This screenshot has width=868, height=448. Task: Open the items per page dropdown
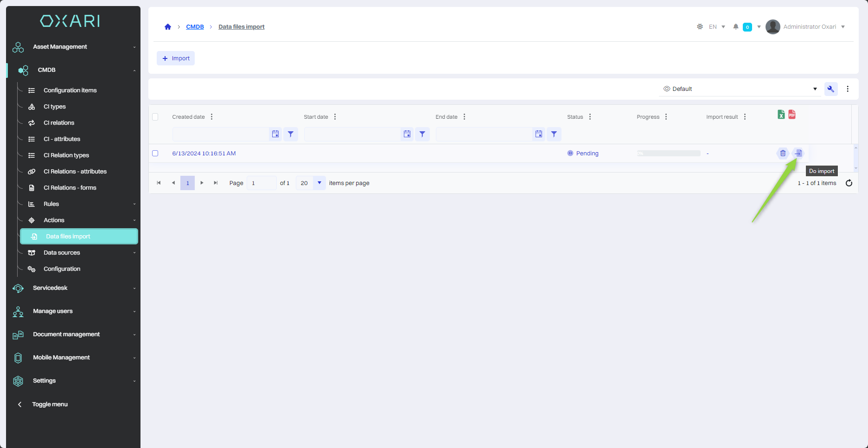pos(319,183)
